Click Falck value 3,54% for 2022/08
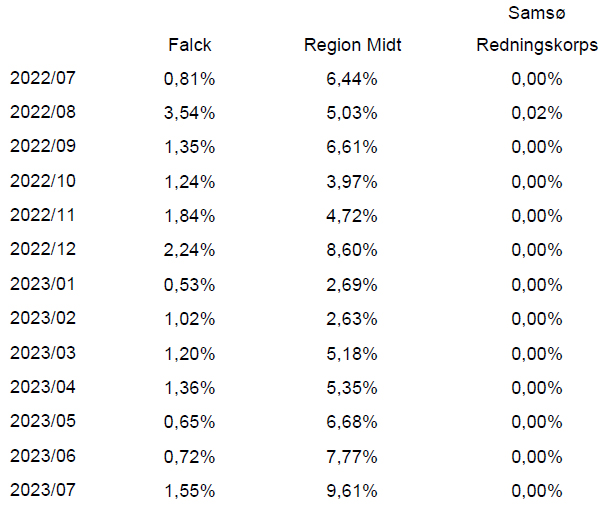The image size is (608, 511). pyautogui.click(x=189, y=113)
